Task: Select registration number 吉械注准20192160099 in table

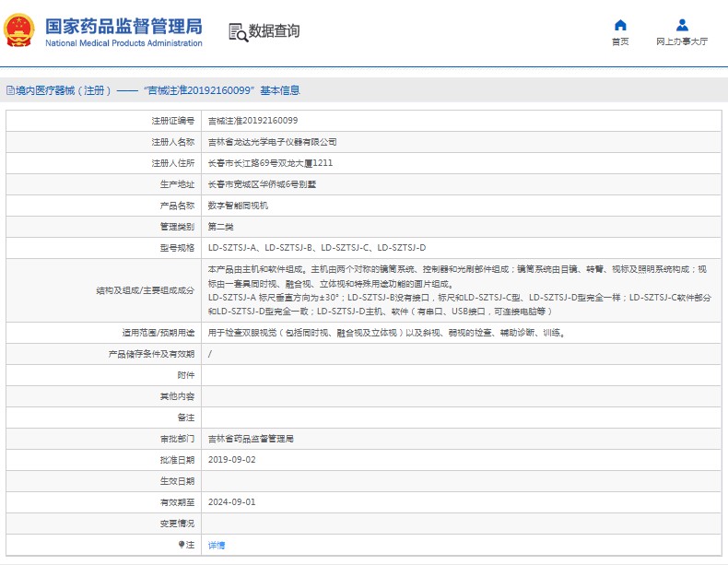Action: 252,121
